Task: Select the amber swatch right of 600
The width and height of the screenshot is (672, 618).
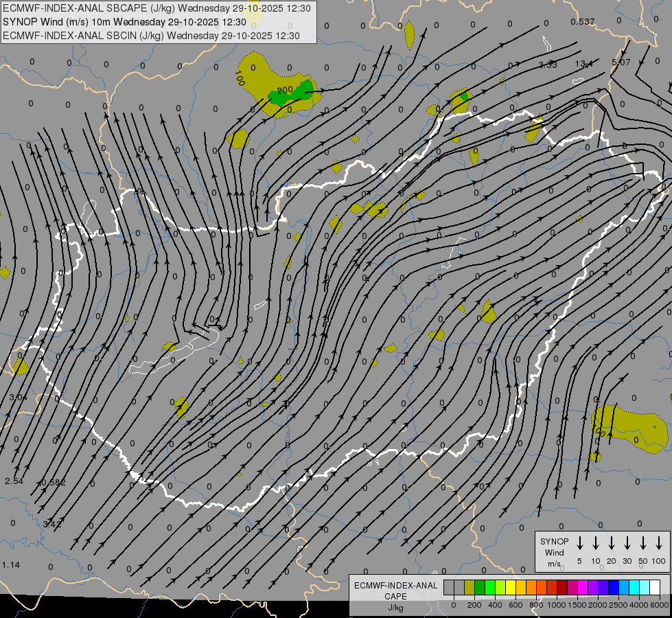Action: tap(521, 587)
